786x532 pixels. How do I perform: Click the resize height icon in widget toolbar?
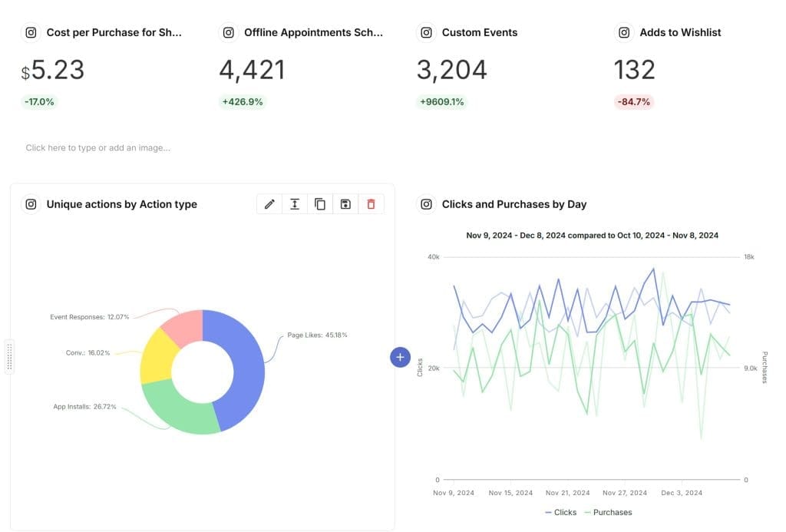coord(295,204)
